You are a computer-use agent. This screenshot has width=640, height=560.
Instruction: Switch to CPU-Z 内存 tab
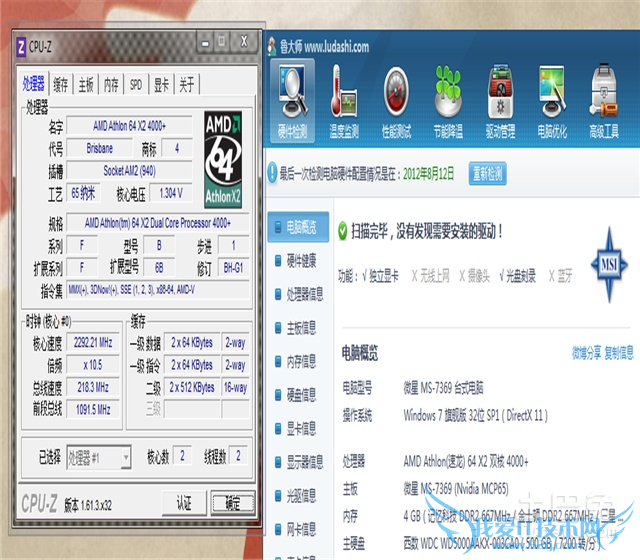pos(111,85)
